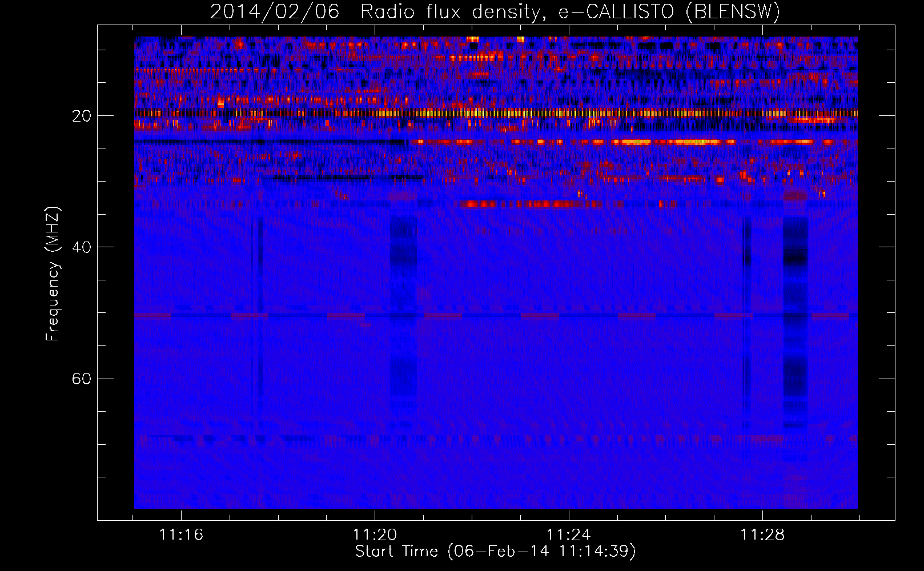Click the 'Start Time (06-Feb-14 11:14:39)' label

click(495, 552)
